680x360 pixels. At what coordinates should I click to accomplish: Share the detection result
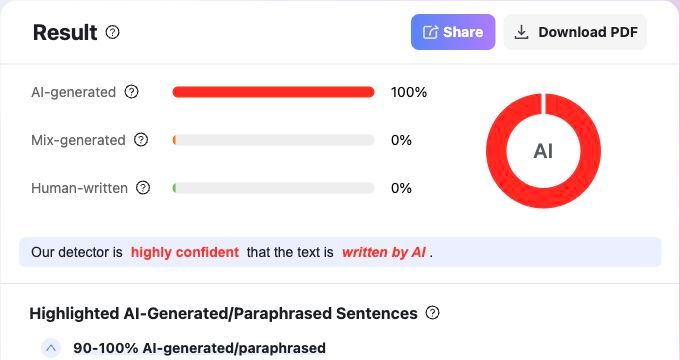coord(453,32)
